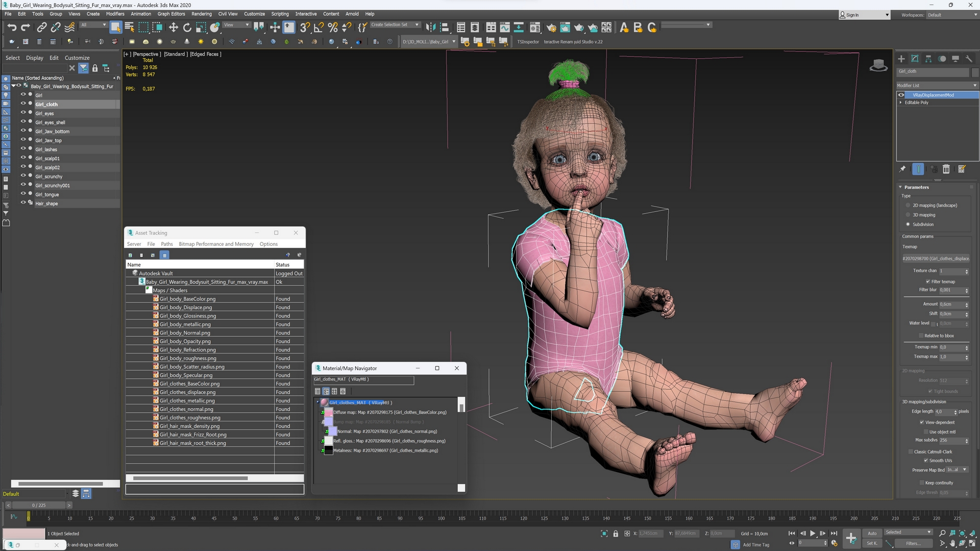
Task: Click the Set Keys large plus button
Action: pyautogui.click(x=851, y=538)
